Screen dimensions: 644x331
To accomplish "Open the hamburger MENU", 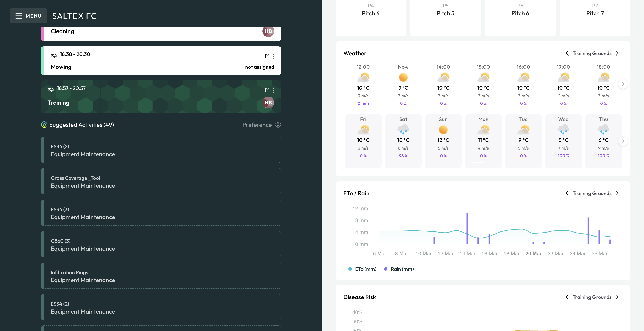I will tap(29, 16).
